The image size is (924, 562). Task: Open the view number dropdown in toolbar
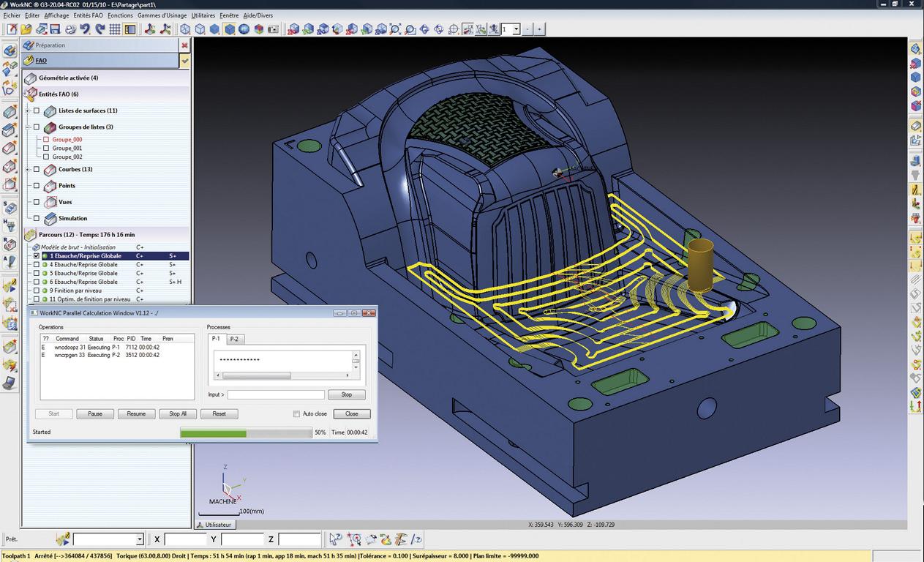pos(516,29)
